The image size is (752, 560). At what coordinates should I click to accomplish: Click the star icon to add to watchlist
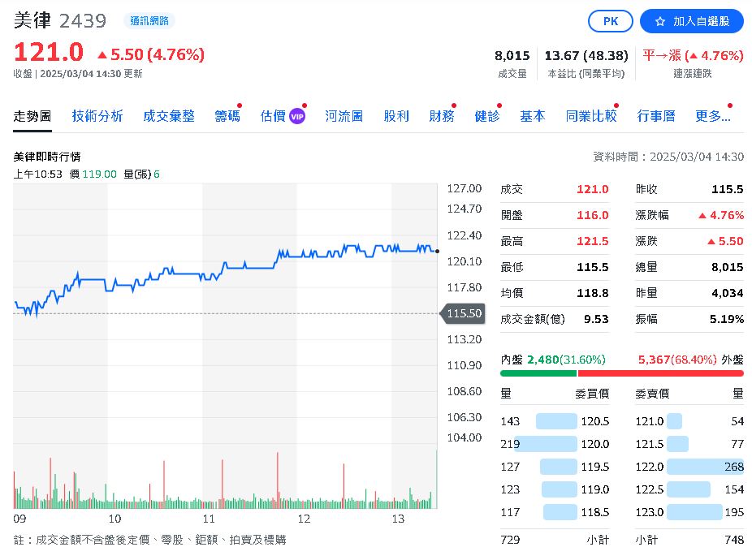pos(660,21)
